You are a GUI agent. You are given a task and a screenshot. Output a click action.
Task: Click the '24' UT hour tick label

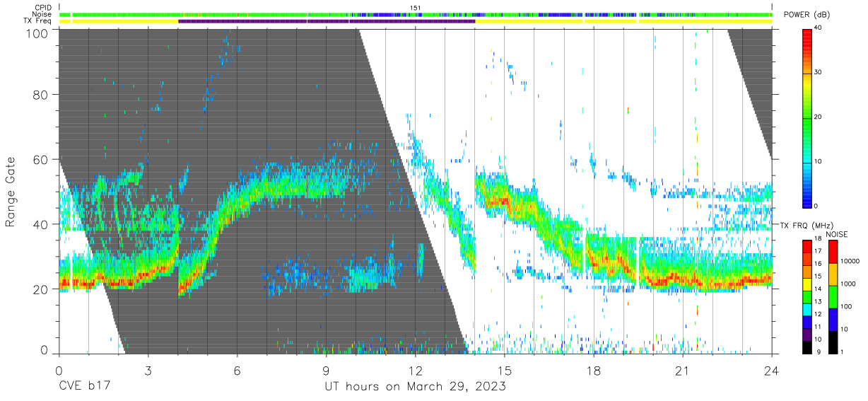tap(772, 370)
